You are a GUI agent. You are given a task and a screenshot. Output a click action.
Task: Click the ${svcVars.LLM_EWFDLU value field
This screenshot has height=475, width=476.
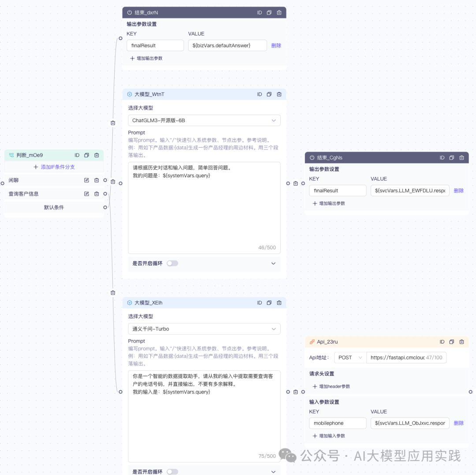(x=410, y=191)
